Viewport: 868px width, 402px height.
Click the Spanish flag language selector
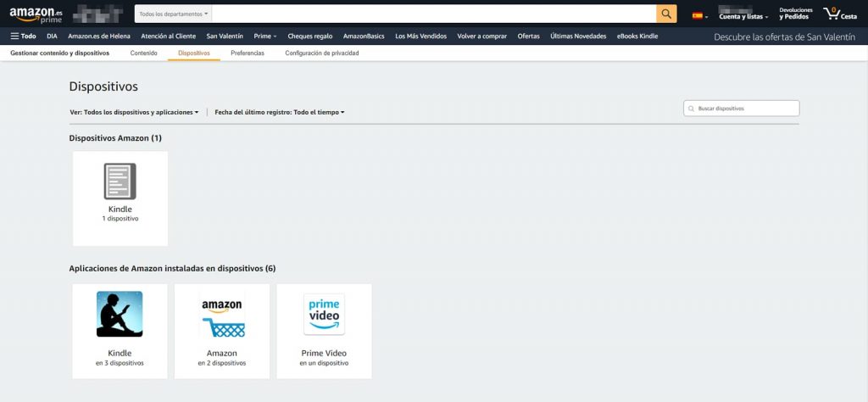(699, 16)
